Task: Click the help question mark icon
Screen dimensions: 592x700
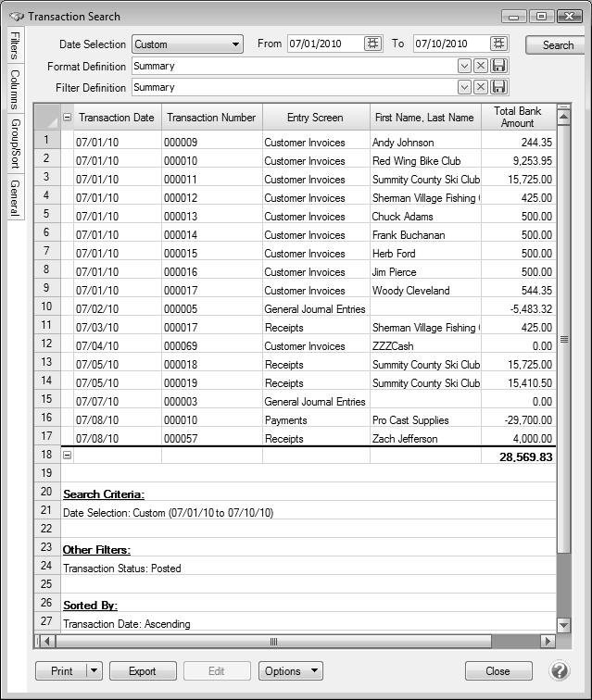Action: pyautogui.click(x=560, y=670)
